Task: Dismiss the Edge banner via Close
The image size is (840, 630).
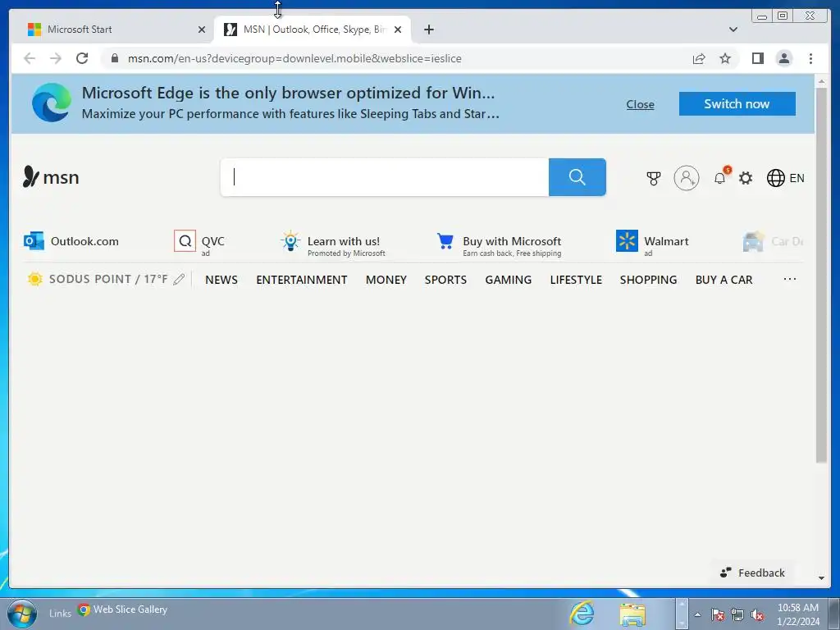Action: 640,104
